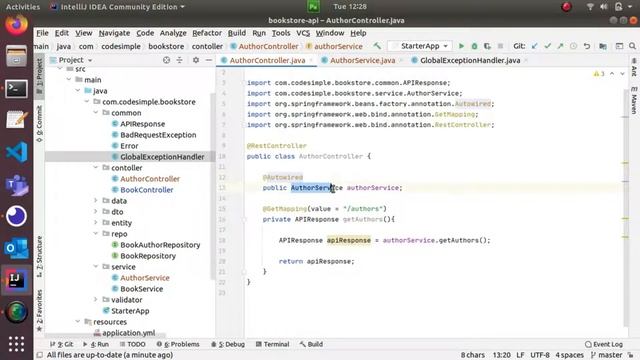Stop the running process icon

pyautogui.click(x=500, y=46)
